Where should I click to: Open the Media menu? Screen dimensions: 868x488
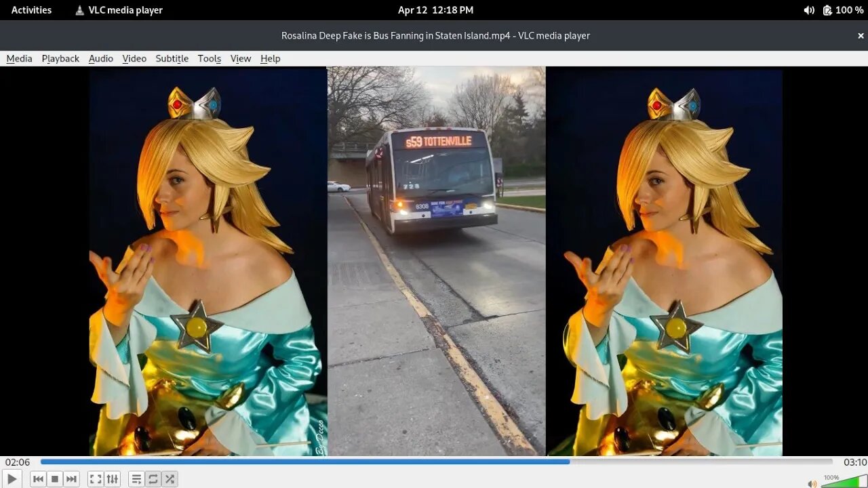point(19,58)
